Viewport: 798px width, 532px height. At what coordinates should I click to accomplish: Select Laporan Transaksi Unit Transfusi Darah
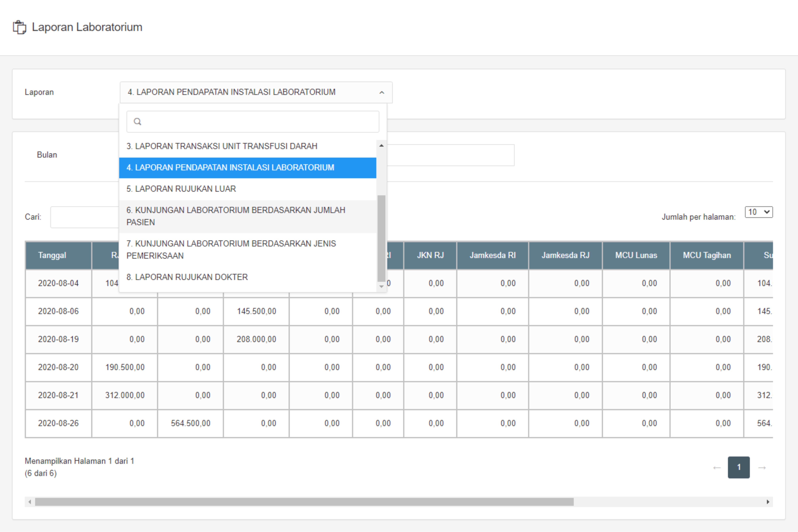click(222, 146)
